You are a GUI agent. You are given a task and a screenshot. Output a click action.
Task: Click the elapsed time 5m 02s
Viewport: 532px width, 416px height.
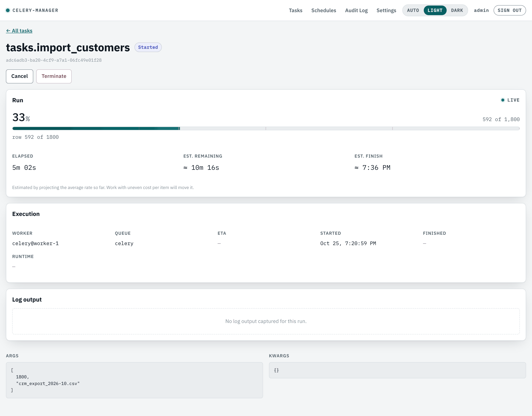click(x=24, y=168)
